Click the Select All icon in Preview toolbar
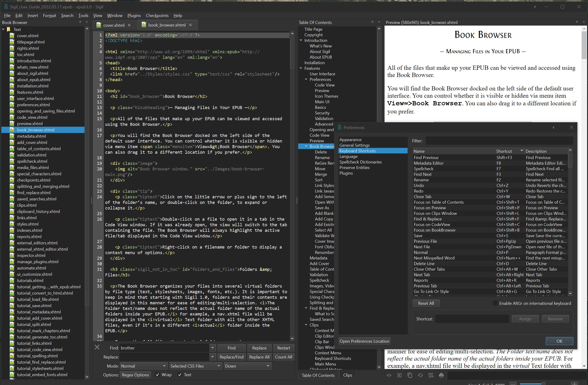Screen dimensions: 588x385 click(399, 375)
